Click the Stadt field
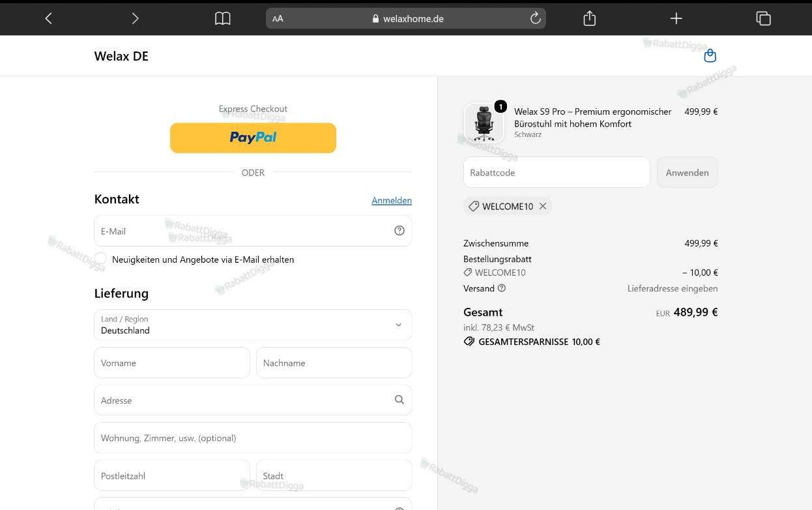Viewport: 812px width, 510px height. [334, 475]
